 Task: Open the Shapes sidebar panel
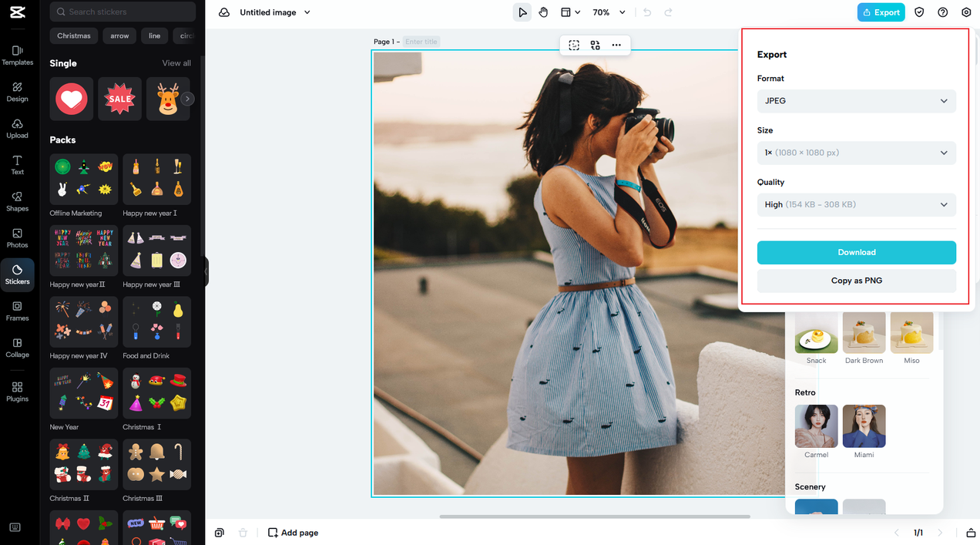tap(17, 202)
